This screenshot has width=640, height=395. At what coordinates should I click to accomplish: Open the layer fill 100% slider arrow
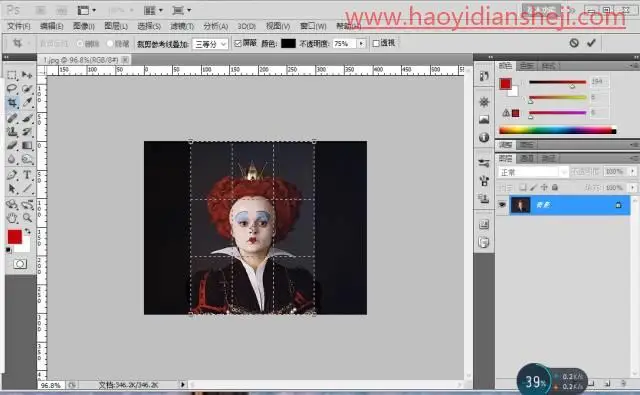tap(633, 187)
